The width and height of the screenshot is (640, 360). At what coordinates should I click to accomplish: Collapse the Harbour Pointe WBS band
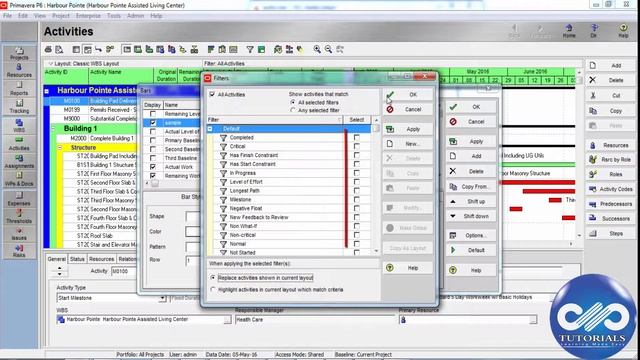(x=47, y=91)
